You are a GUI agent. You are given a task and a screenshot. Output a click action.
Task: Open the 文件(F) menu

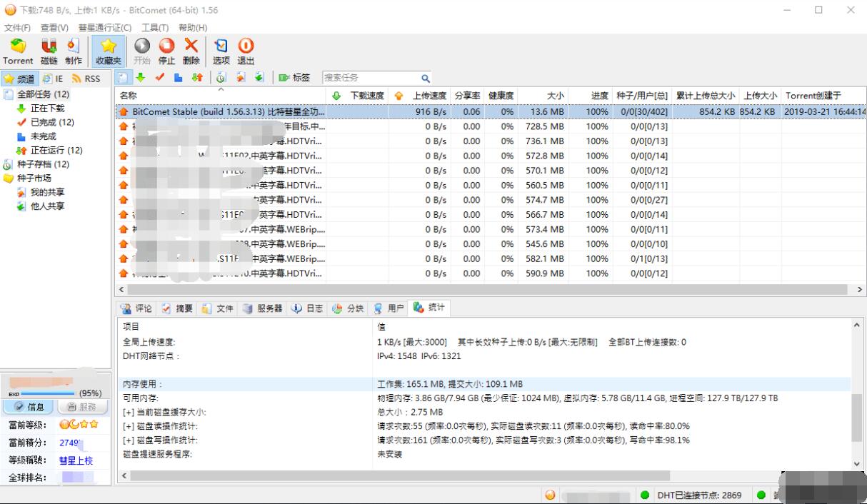coord(18,28)
